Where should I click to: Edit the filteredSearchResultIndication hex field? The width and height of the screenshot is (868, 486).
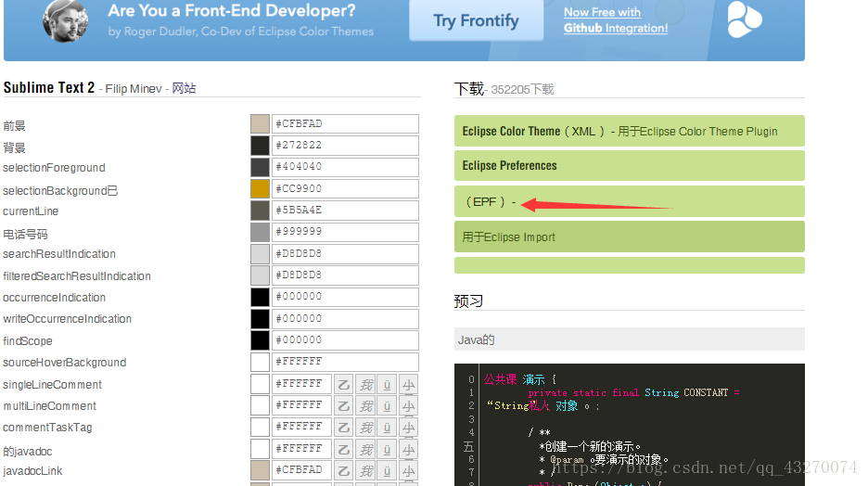[345, 275]
